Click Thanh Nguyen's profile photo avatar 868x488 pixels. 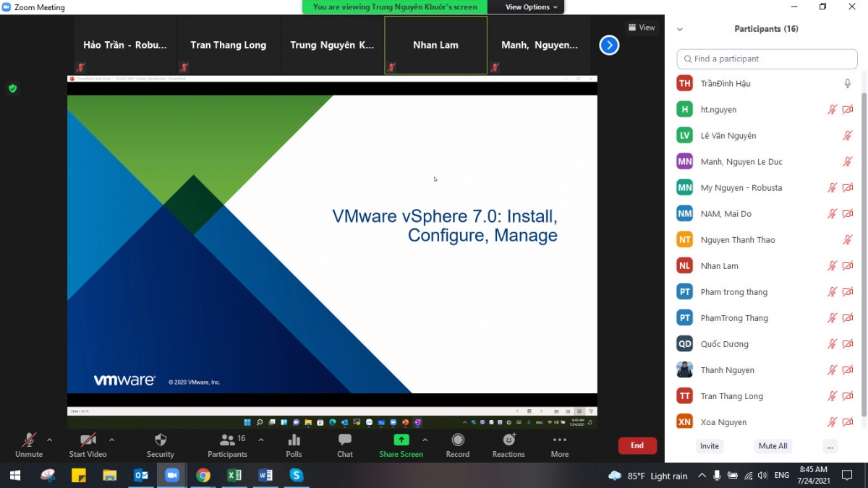[x=684, y=370]
